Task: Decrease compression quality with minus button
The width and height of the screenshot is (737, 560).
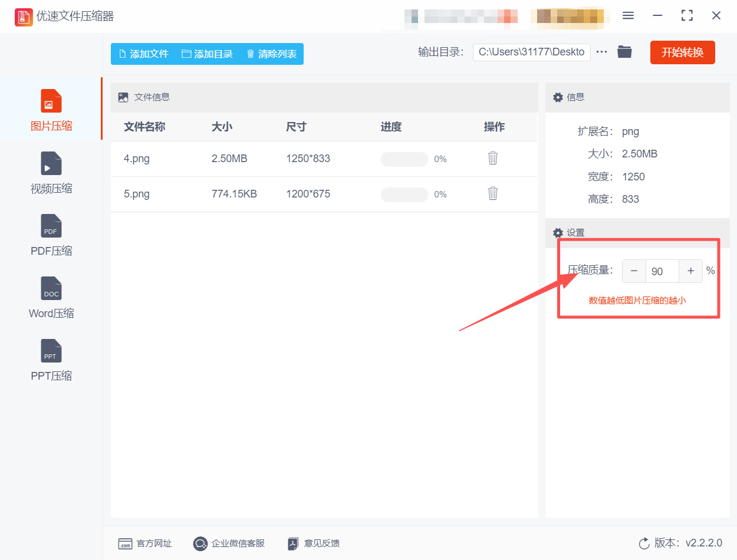Action: click(x=634, y=271)
